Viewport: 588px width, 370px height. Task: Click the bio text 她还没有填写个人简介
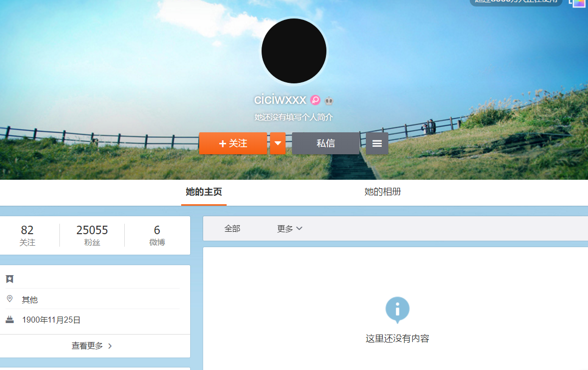click(x=294, y=117)
